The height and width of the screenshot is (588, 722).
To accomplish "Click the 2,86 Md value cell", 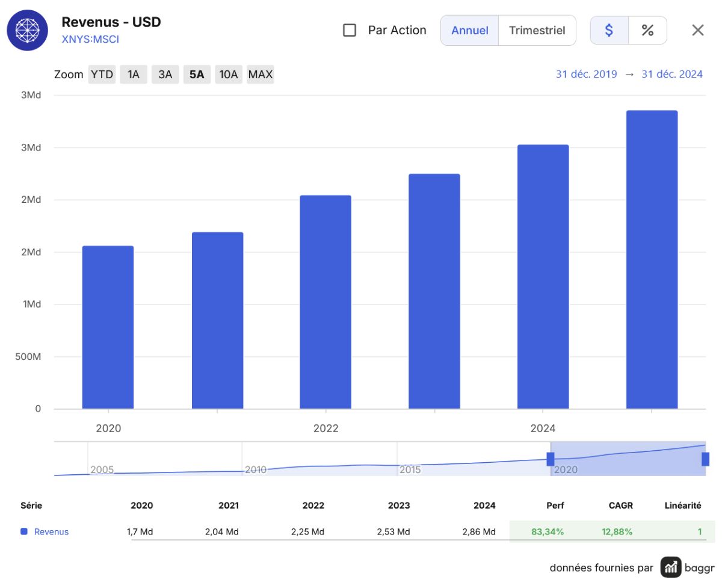I will [x=479, y=532].
